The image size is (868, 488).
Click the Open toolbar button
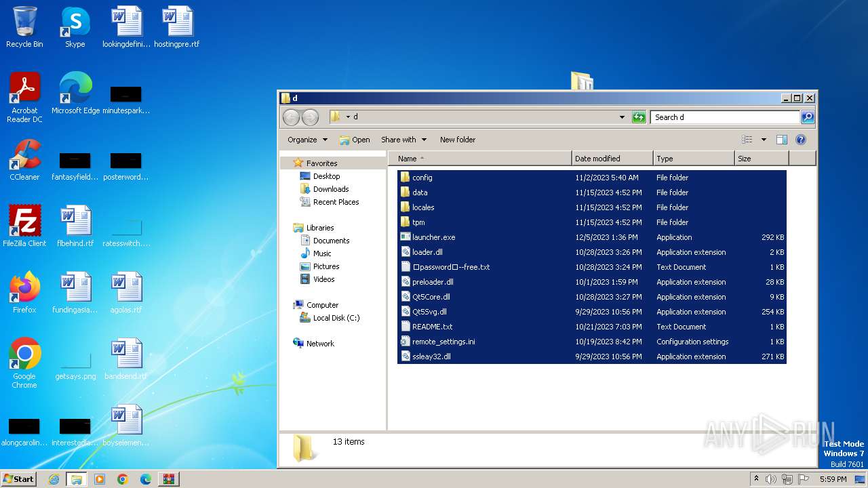pyautogui.click(x=355, y=140)
